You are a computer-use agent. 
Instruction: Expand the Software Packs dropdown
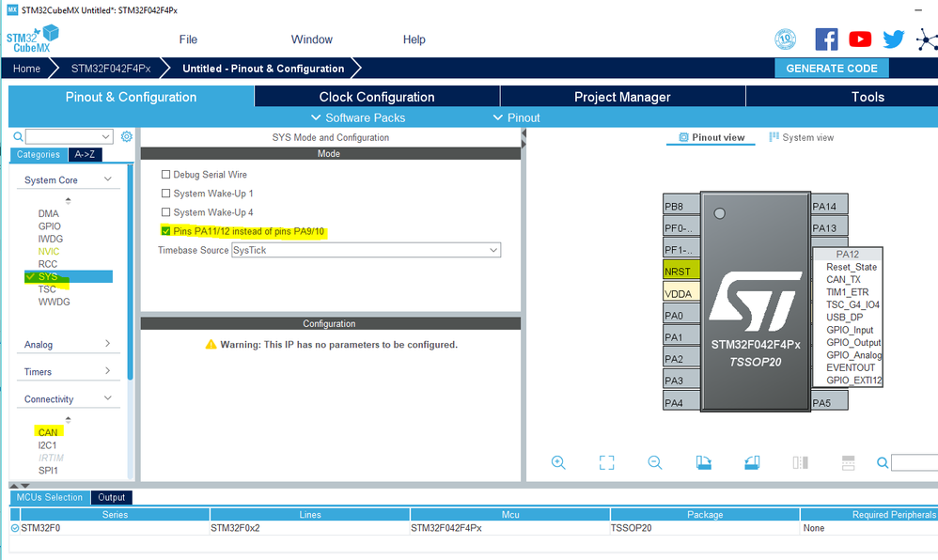click(x=358, y=117)
